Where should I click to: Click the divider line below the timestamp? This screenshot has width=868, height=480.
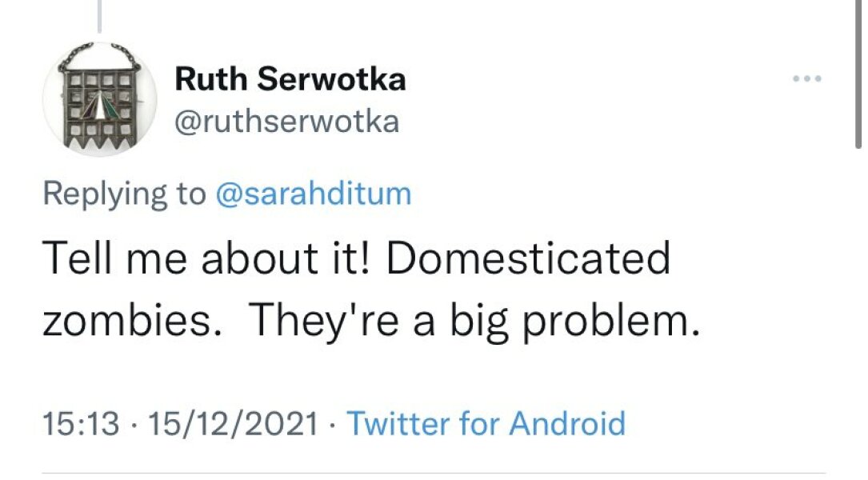pos(433,474)
